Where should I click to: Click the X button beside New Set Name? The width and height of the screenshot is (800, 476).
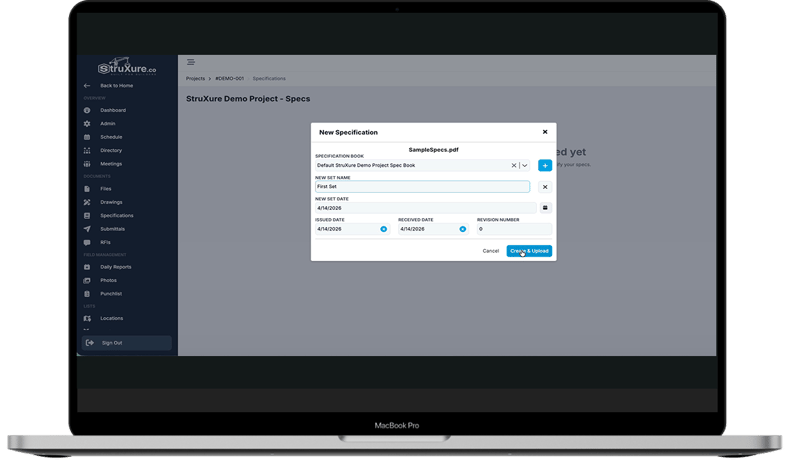[545, 187]
